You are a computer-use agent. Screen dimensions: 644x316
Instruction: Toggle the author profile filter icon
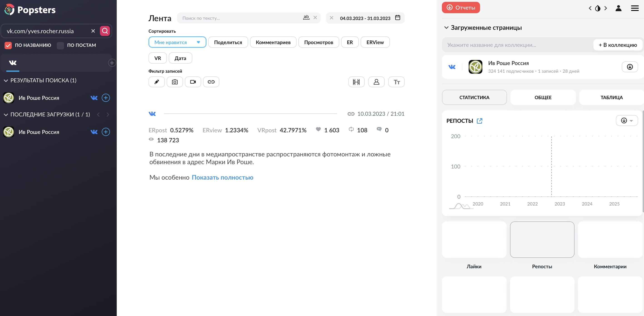376,82
